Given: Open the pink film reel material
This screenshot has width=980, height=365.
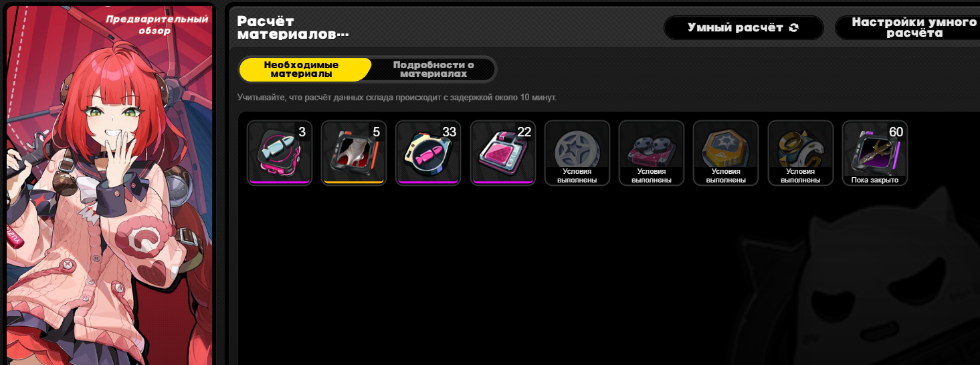Looking at the screenshot, I should (x=652, y=153).
